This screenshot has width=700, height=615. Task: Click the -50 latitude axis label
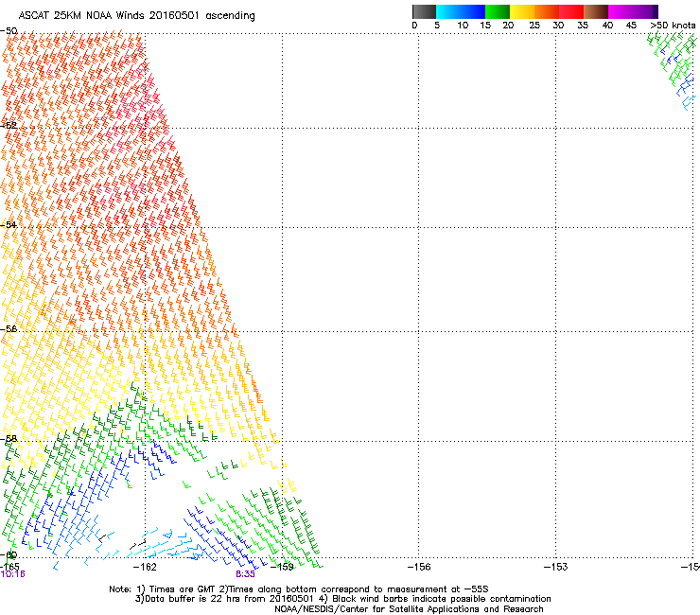(9, 31)
